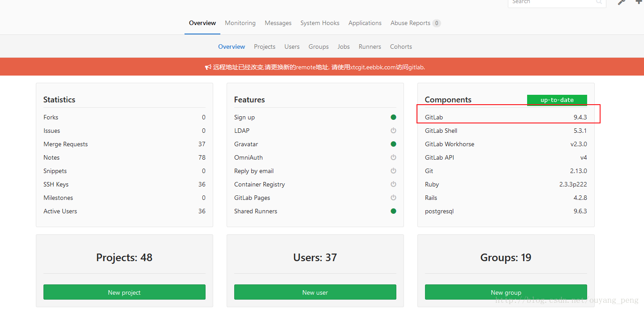Click the Merge Requests statistic label
The image size is (644, 309).
[66, 144]
